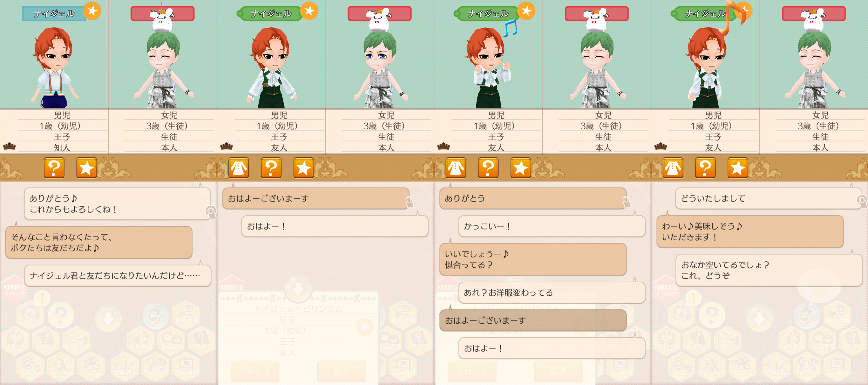
Task: Click crown icon beside the 知人 row
Action: coord(9,146)
